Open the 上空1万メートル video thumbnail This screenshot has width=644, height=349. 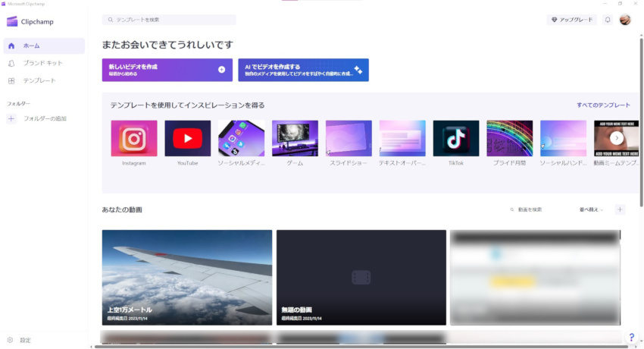click(186, 277)
